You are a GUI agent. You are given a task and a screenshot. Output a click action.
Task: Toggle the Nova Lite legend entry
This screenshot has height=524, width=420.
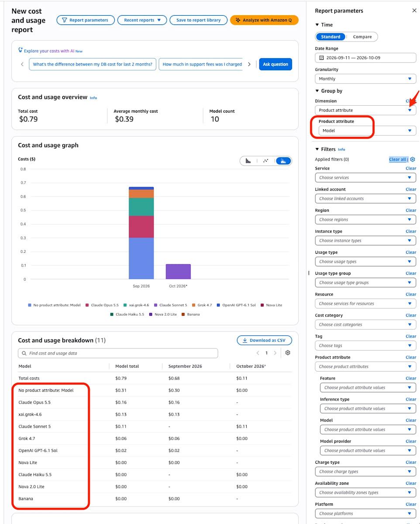(x=271, y=305)
